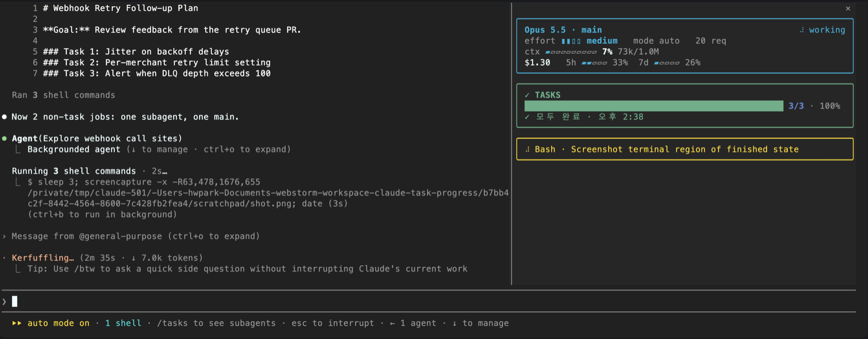Image resolution: width=868 pixels, height=339 pixels.
Task: Click the 5h usage meter bar
Action: point(594,63)
